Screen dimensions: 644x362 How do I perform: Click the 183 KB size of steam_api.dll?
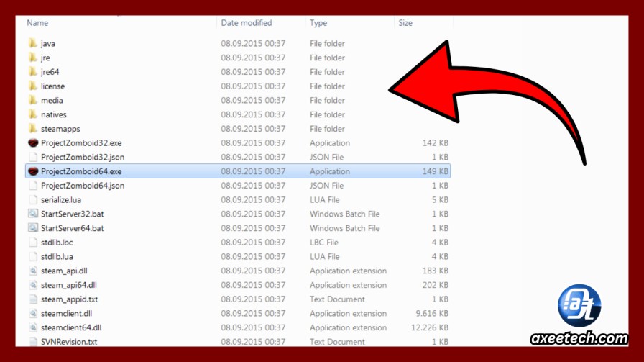[x=436, y=271]
